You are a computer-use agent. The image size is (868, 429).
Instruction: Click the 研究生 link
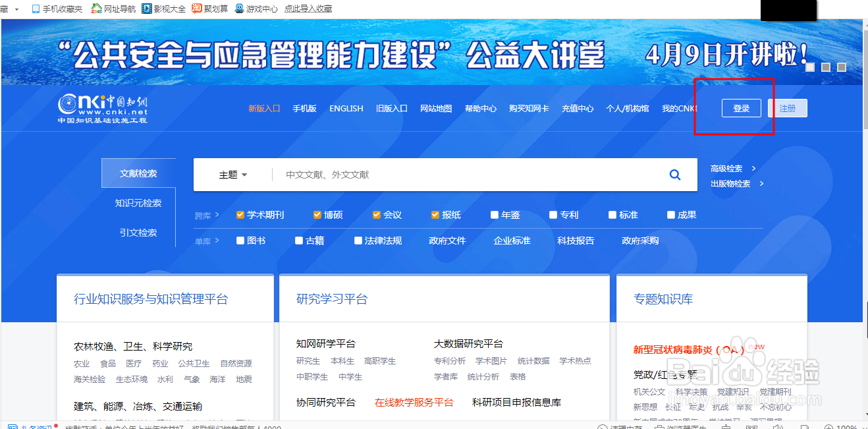tap(308, 360)
